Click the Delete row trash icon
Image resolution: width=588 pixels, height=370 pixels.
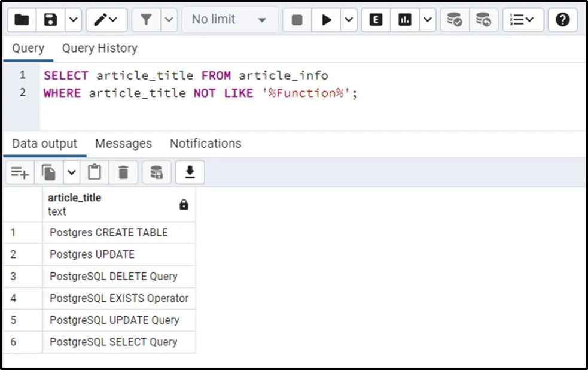point(123,172)
